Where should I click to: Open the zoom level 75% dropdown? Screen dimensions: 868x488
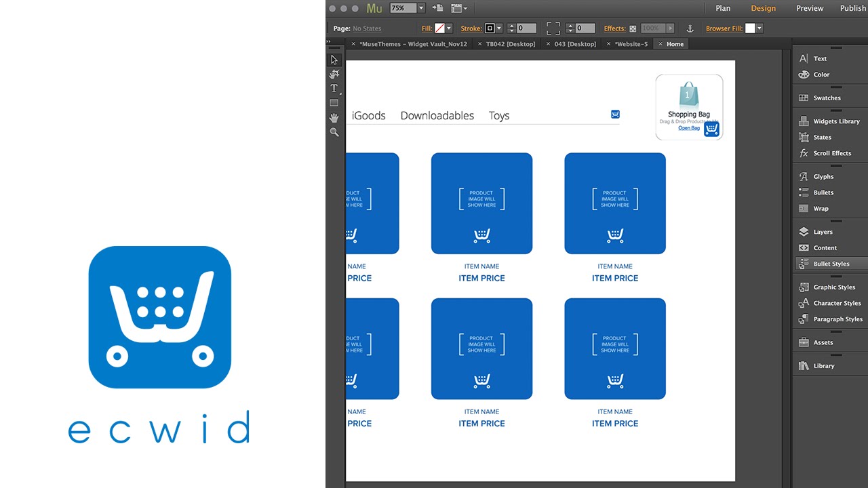[x=421, y=8]
